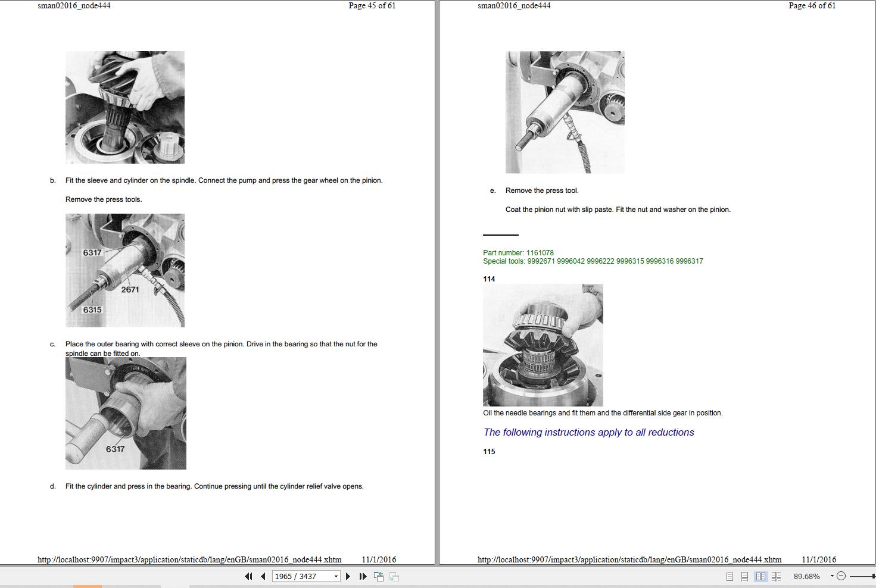This screenshot has height=588, width=876.
Task: Open the page number dropdown arrow
Action: 336,576
